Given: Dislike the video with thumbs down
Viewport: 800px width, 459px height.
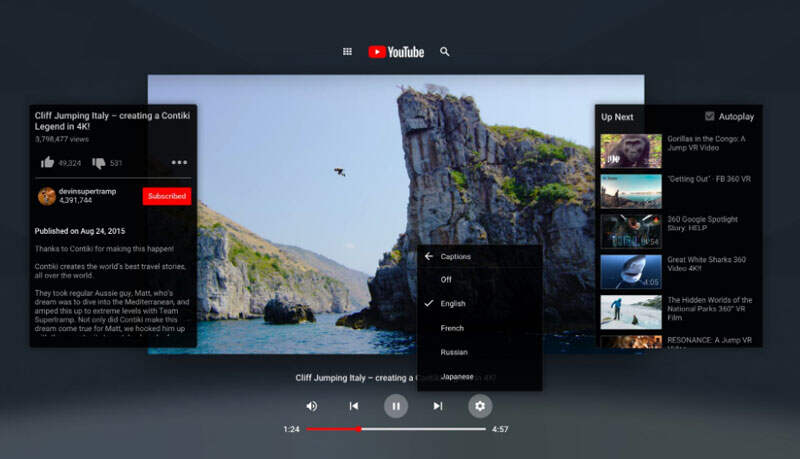Looking at the screenshot, I should point(99,163).
